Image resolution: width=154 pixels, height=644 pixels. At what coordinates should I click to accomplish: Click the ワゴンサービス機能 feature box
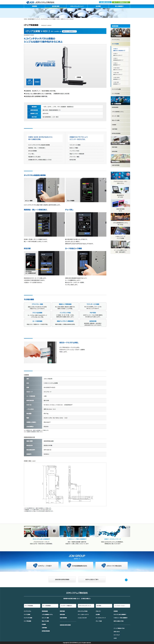(x=93, y=306)
